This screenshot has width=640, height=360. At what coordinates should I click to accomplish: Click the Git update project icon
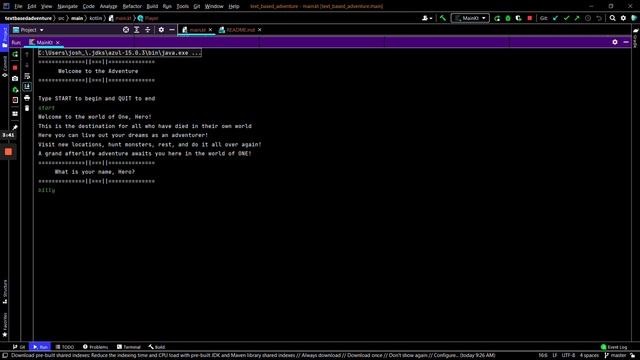pyautogui.click(x=555, y=18)
